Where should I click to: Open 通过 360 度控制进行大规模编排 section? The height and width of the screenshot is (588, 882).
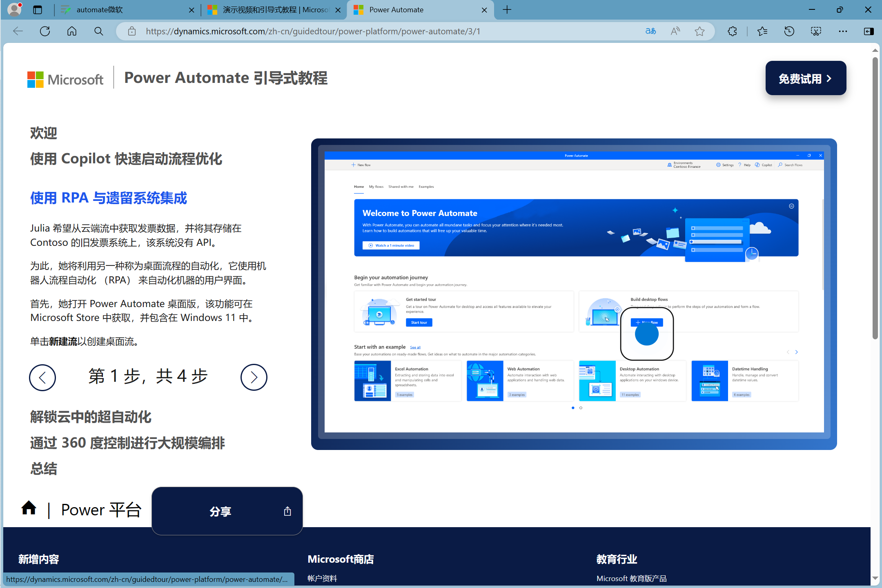(x=127, y=443)
